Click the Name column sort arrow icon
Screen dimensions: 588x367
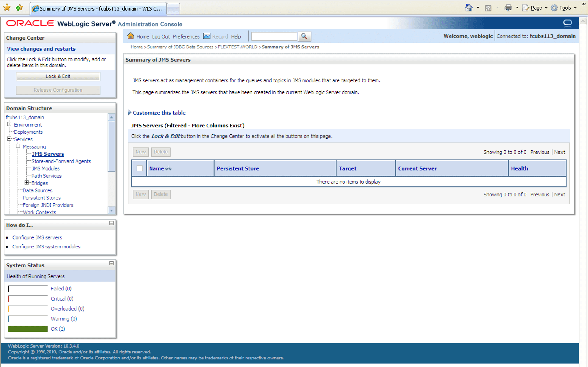(168, 168)
